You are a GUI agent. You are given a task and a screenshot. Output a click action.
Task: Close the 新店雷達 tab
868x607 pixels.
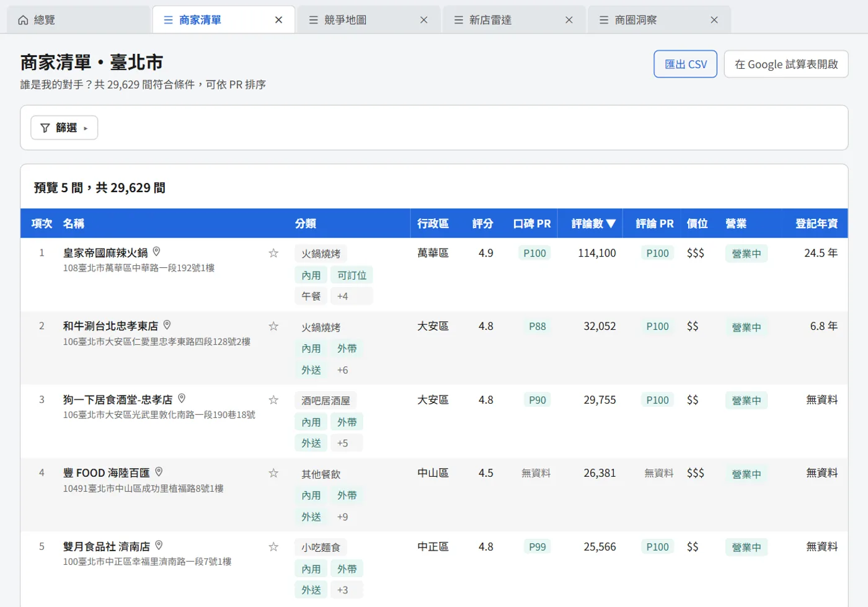569,20
